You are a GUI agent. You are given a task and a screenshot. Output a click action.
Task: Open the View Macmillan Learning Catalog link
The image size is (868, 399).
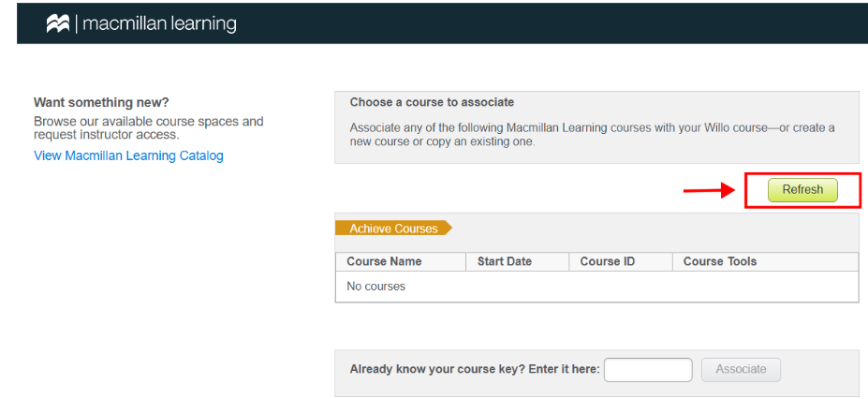pos(128,155)
